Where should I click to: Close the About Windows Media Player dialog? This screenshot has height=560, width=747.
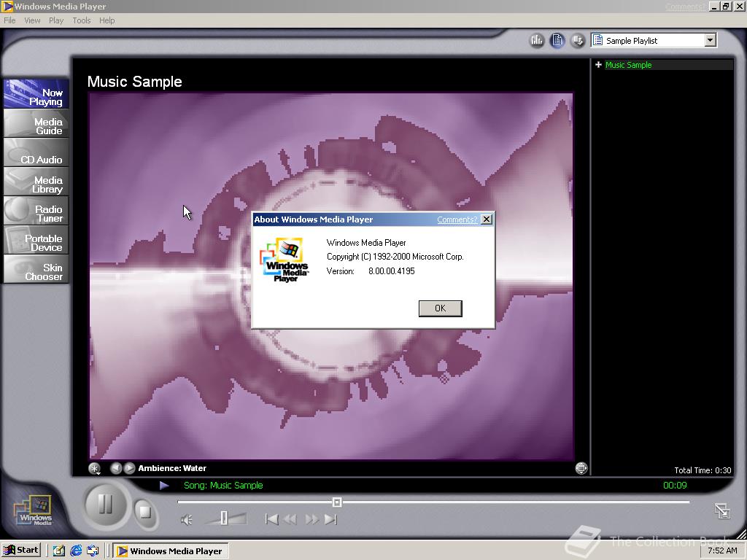[x=487, y=219]
